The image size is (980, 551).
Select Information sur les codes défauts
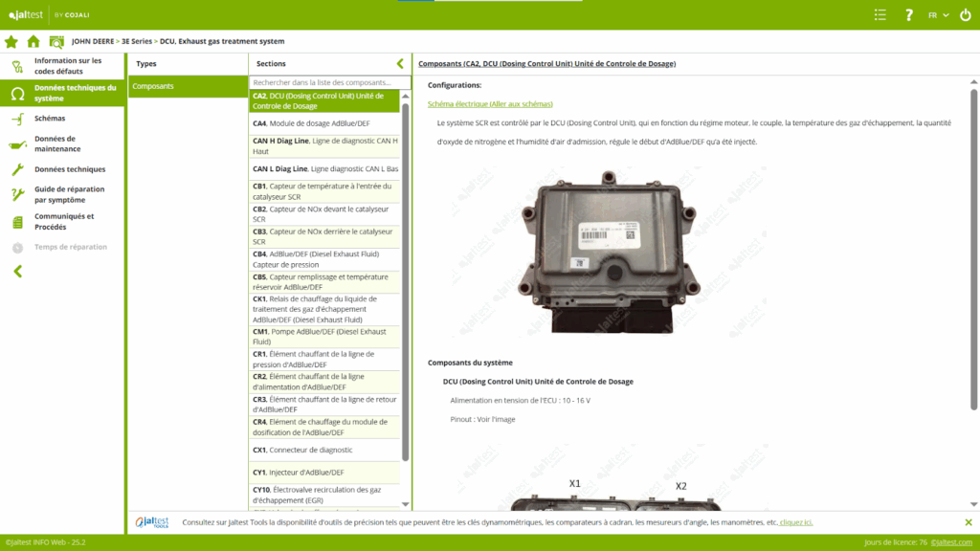(x=67, y=66)
